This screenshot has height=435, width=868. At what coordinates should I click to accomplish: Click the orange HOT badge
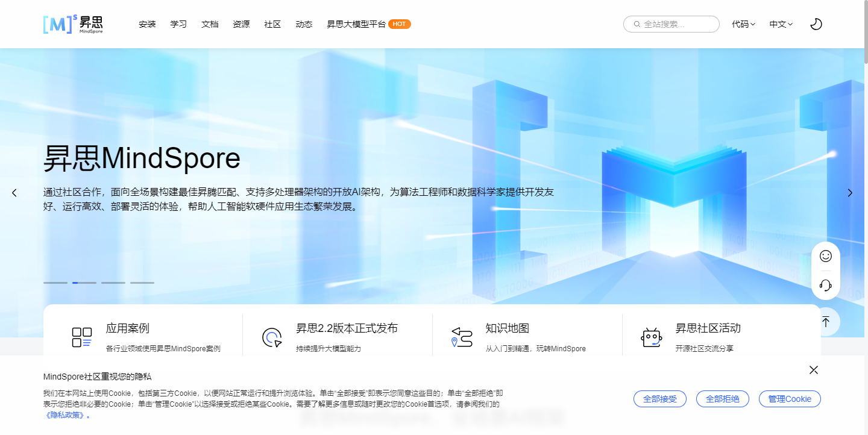[400, 24]
